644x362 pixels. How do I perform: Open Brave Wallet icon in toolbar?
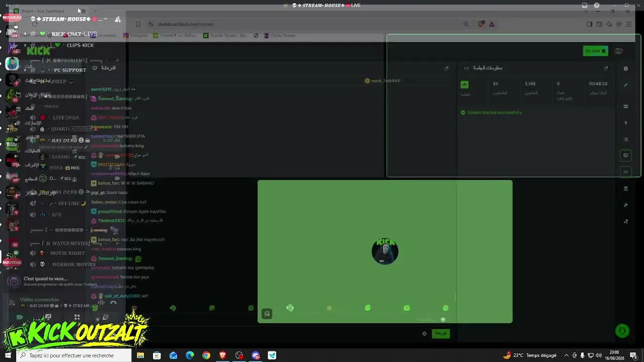[x=599, y=24]
